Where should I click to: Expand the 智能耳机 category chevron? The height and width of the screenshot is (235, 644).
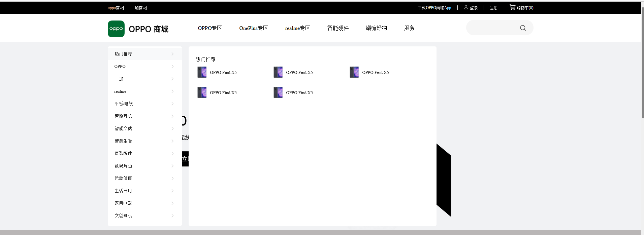[172, 116]
